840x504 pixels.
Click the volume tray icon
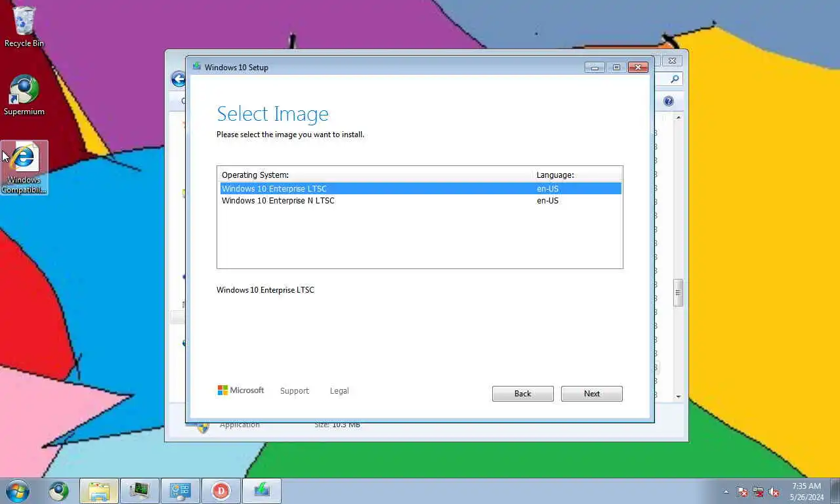click(x=774, y=492)
